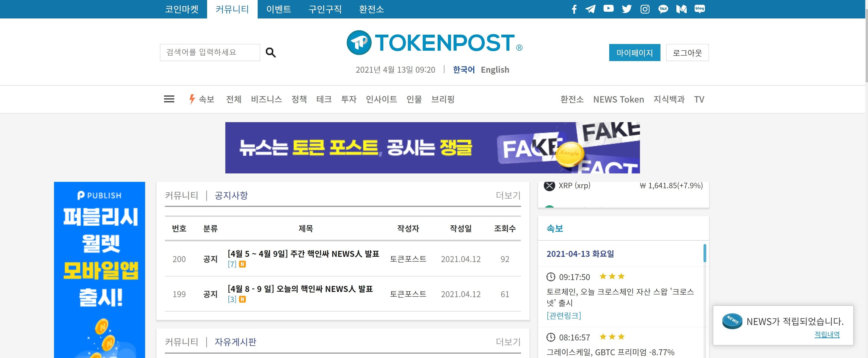Viewport: 868px width, 358px height.
Task: Select the 커뮤니티 top tab
Action: point(232,9)
